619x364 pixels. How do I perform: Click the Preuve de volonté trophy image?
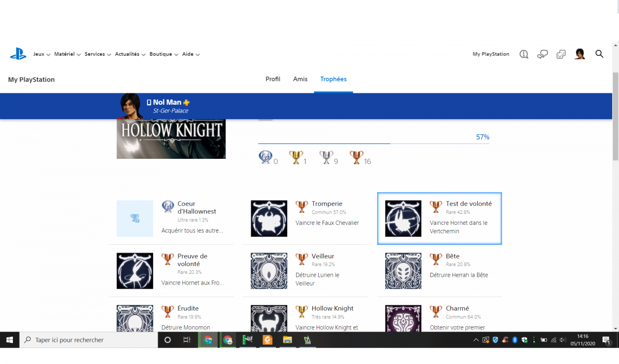tap(135, 271)
